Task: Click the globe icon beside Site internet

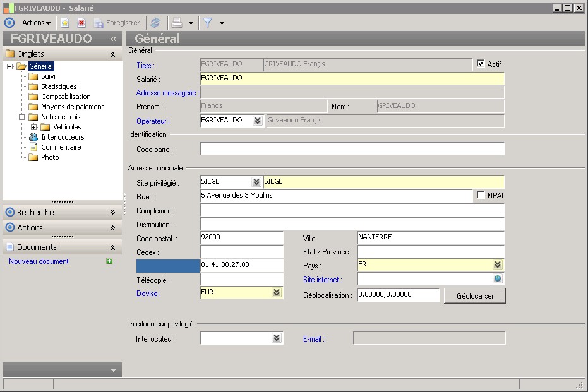Action: [x=498, y=279]
